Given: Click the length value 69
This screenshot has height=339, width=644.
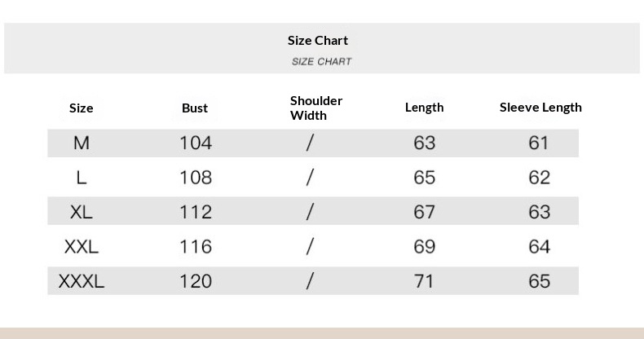Looking at the screenshot, I should [424, 246].
